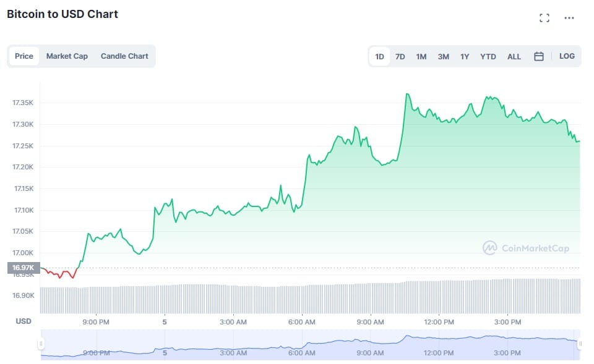
Task: Switch to the Candle Chart tab
Action: (x=124, y=56)
